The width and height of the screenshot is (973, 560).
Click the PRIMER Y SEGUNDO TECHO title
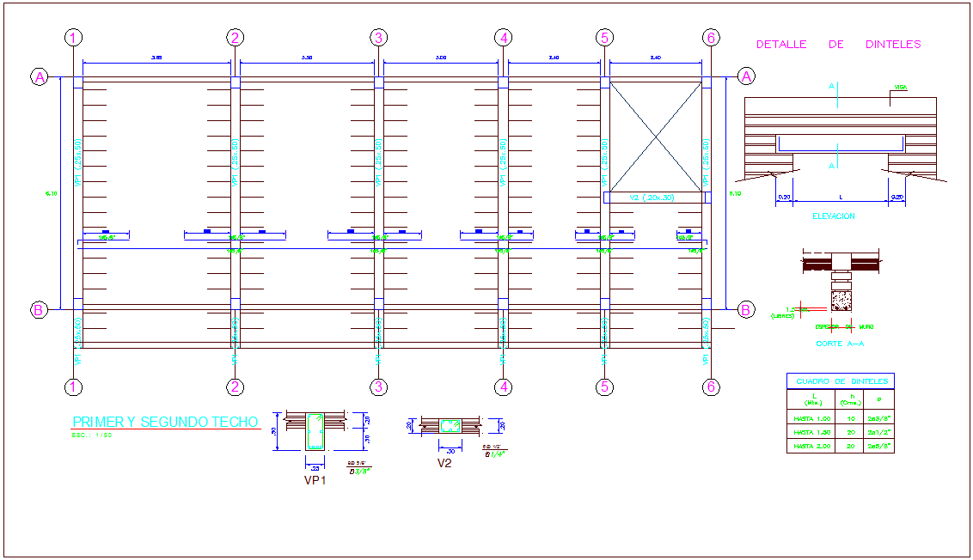pos(165,422)
